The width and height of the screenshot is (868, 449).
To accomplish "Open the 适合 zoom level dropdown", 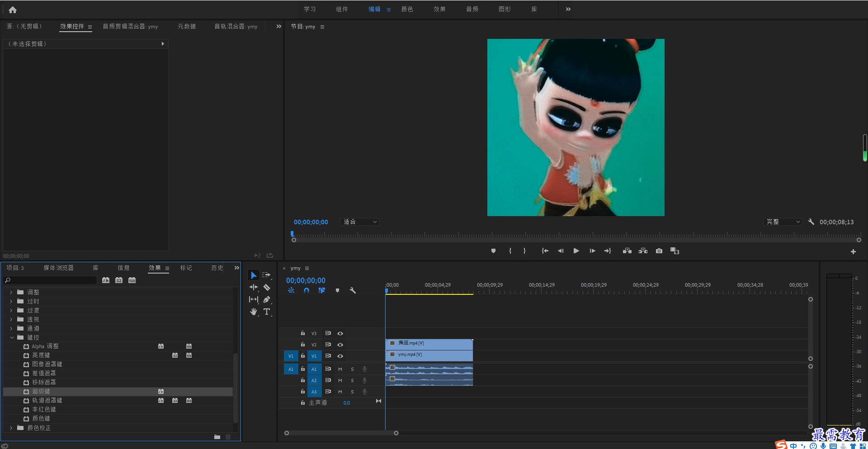I will click(359, 222).
